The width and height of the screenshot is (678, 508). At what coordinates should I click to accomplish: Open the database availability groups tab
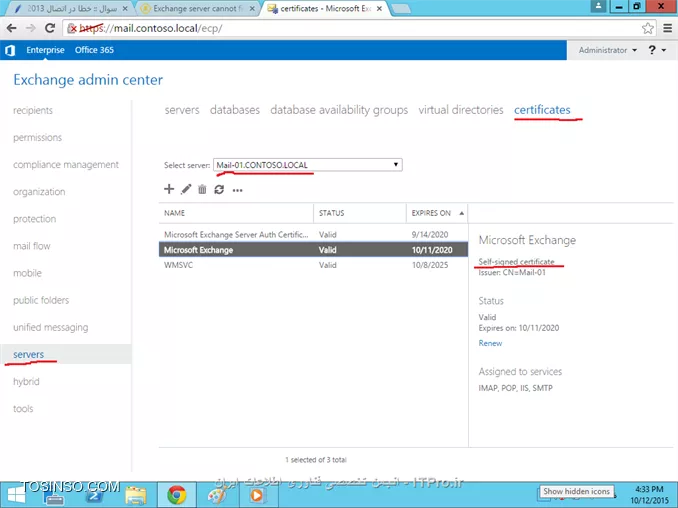339,110
